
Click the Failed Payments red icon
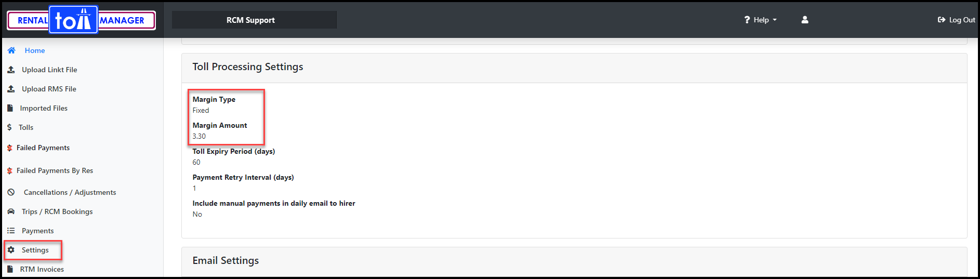[9, 148]
